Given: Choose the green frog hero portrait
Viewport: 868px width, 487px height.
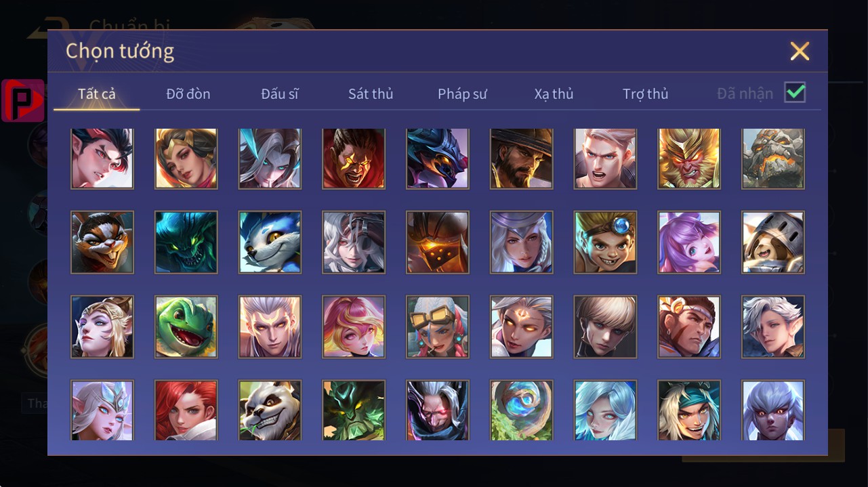Looking at the screenshot, I should (186, 326).
